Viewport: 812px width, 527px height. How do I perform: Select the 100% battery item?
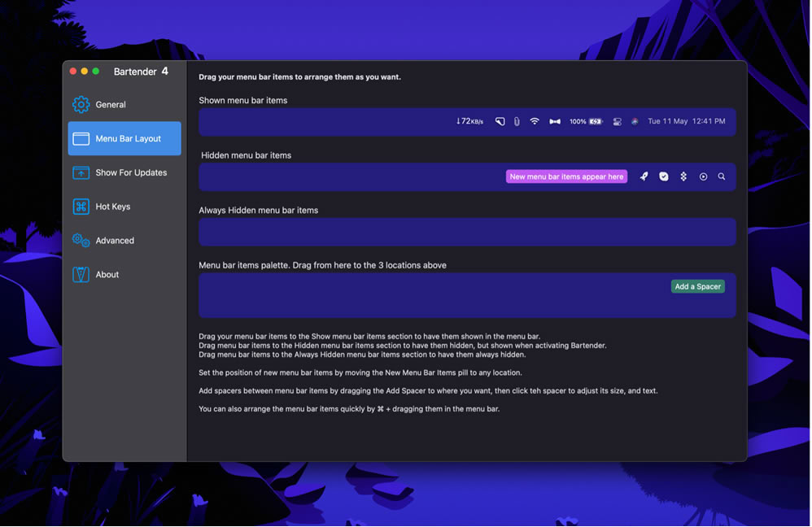coord(586,122)
